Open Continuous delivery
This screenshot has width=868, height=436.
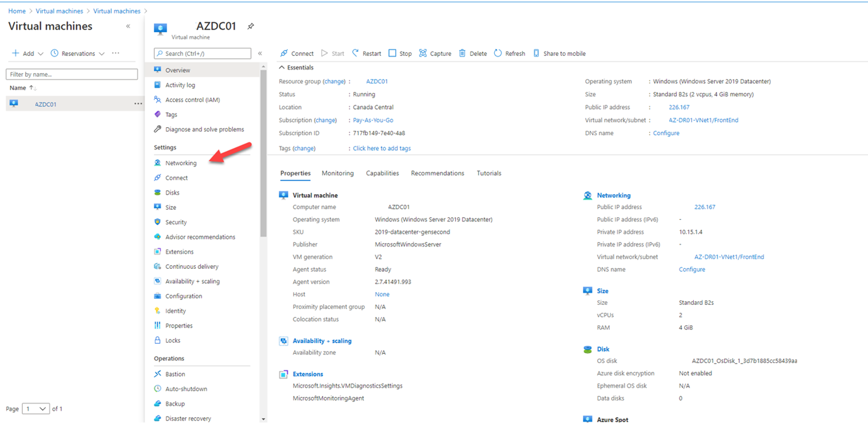(192, 267)
